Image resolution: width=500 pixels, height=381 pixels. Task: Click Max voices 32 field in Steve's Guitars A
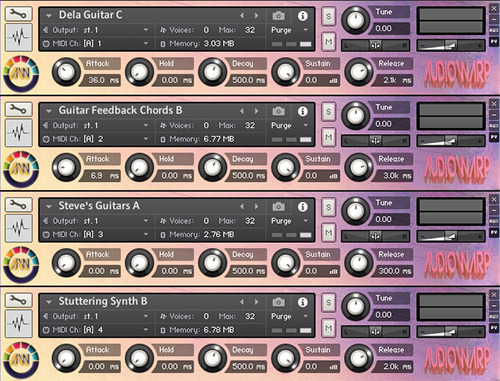tap(250, 221)
